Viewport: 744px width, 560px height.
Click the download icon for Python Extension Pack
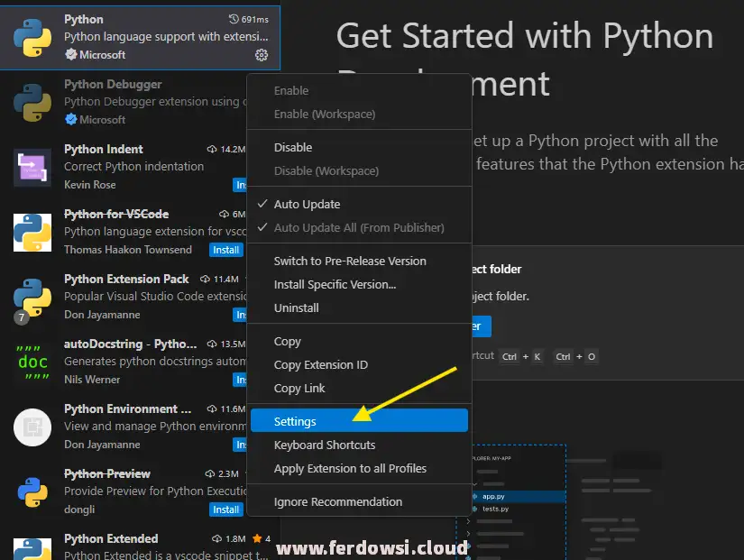pyautogui.click(x=205, y=279)
